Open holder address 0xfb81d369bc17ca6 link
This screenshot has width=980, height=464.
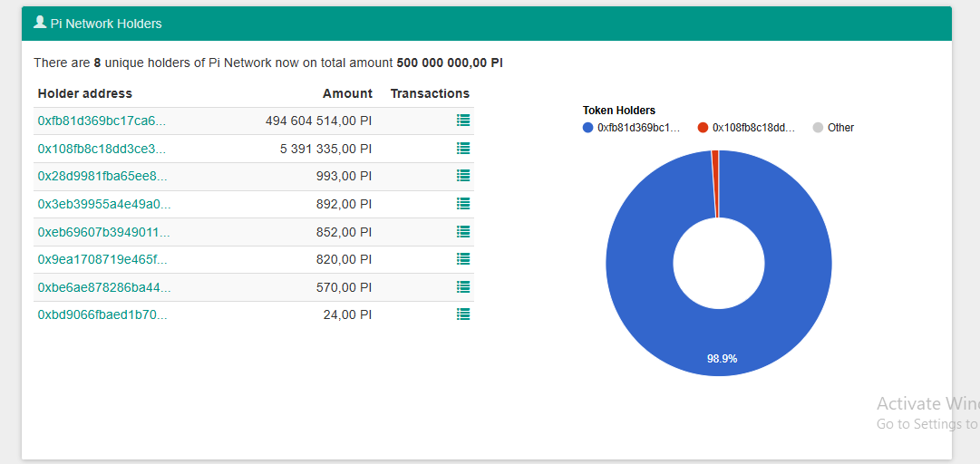[x=102, y=121]
